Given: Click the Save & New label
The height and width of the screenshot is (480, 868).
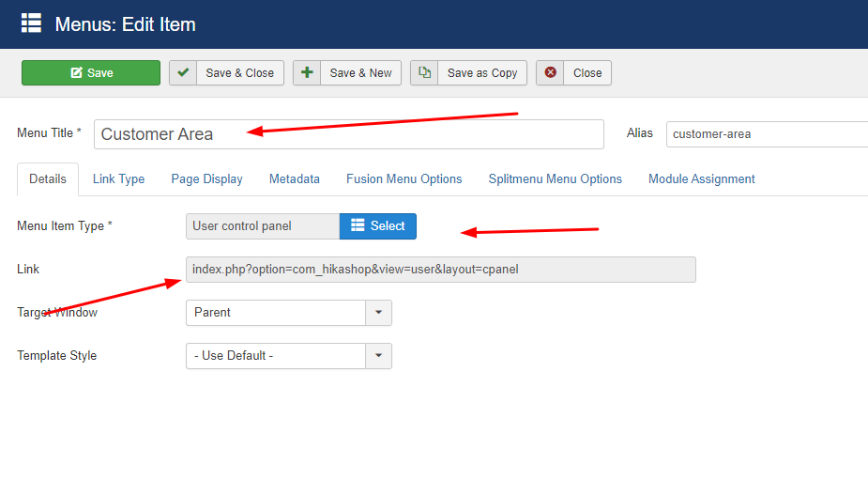Looking at the screenshot, I should click(x=360, y=72).
